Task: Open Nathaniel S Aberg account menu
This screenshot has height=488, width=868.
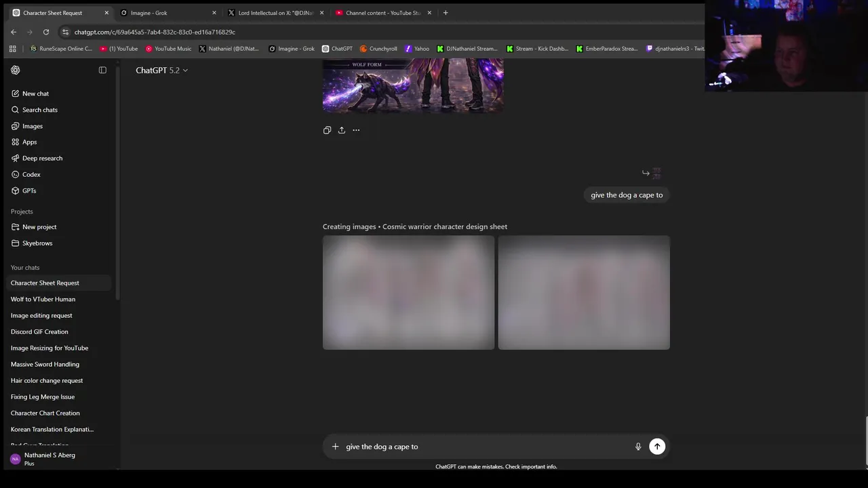Action: tap(58, 459)
